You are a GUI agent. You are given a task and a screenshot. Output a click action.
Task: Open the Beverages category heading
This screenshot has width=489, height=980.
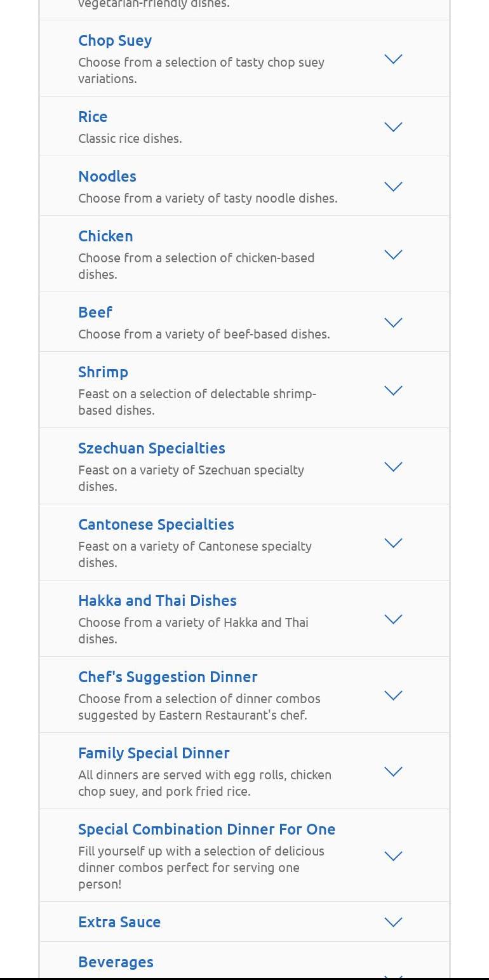click(x=116, y=962)
